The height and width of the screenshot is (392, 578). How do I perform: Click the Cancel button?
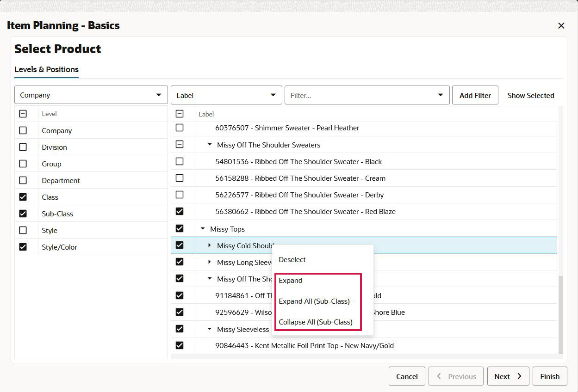(407, 376)
